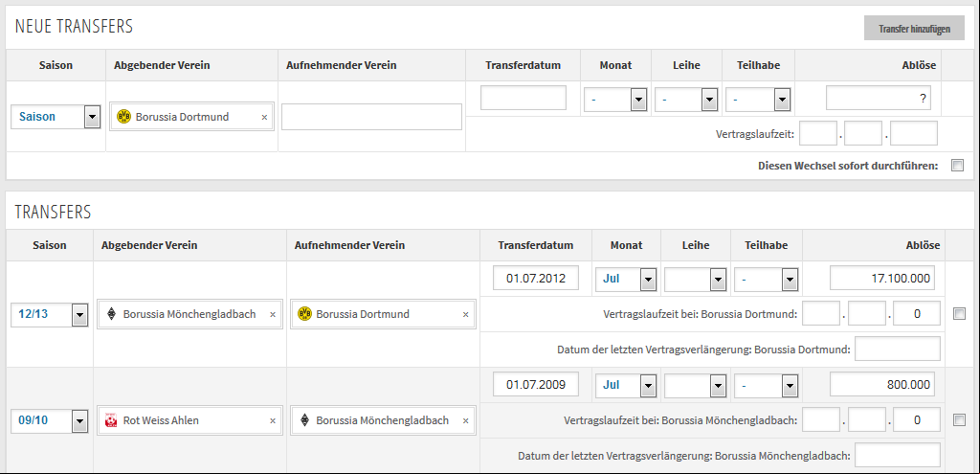Click the Borussia Dortmund crest in the new transfer row
Screen dimensions: 980x474
click(x=123, y=116)
